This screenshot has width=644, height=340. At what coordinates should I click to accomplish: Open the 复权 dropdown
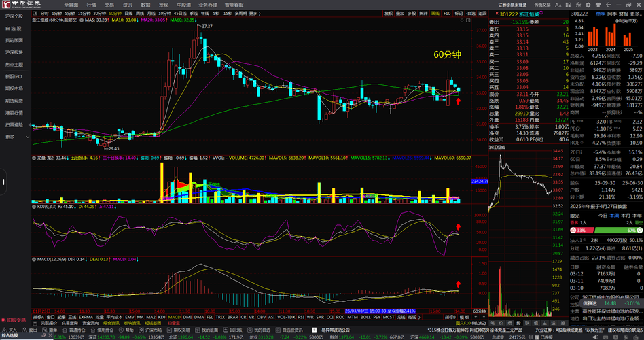click(389, 13)
